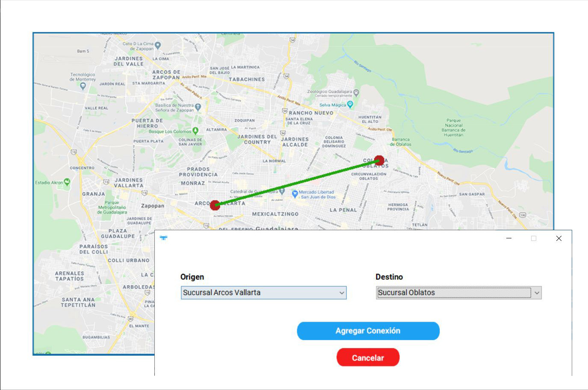Minimize the connection dialog window
This screenshot has width=588, height=390.
click(x=509, y=238)
